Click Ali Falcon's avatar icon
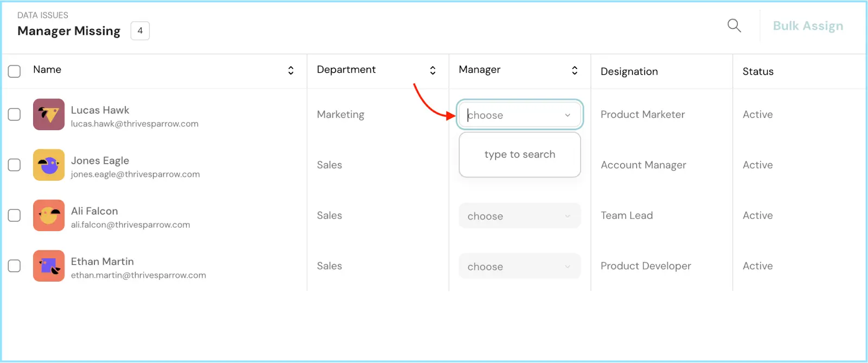The width and height of the screenshot is (868, 363). [49, 215]
